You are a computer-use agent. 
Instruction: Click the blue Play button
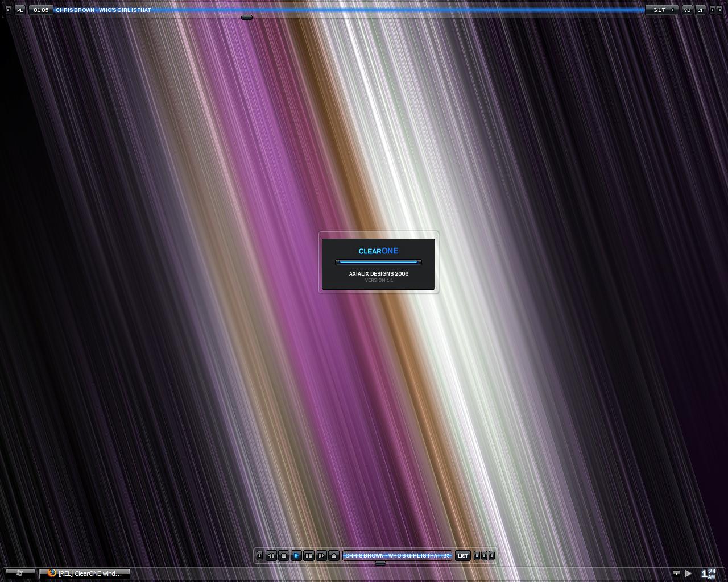click(x=296, y=556)
